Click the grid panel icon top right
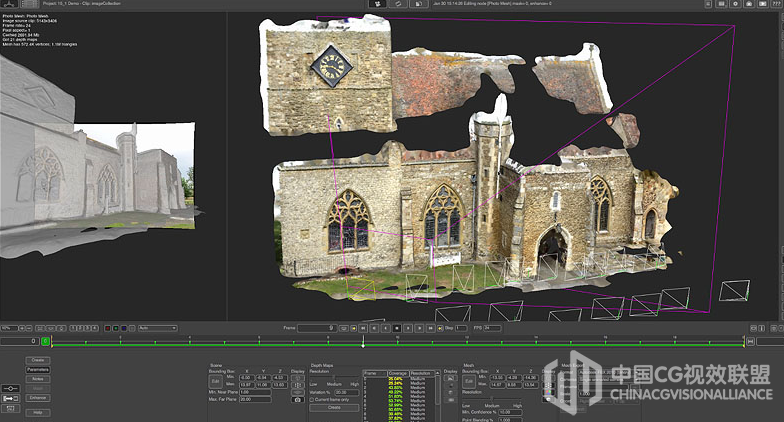Screen dimensions: 784x422 click(722, 4)
